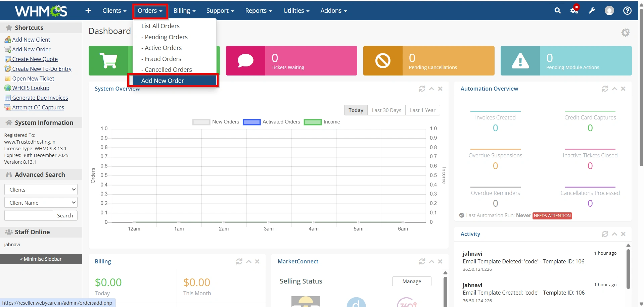Refresh the MarketConnect widget

pos(422,261)
